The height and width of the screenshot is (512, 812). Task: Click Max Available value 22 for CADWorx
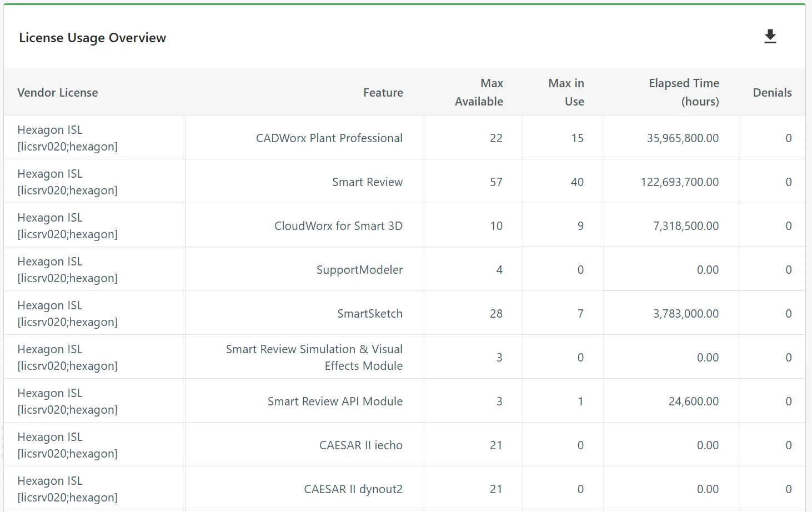496,138
